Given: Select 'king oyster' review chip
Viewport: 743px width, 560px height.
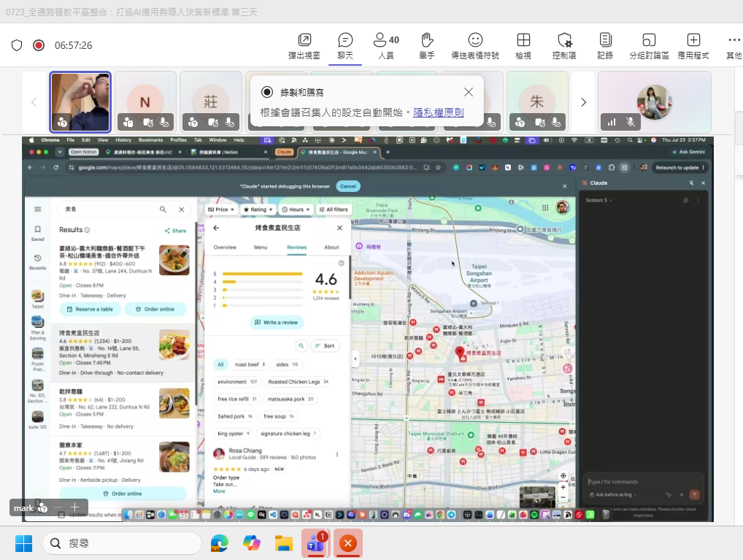Looking at the screenshot, I should tap(233, 434).
